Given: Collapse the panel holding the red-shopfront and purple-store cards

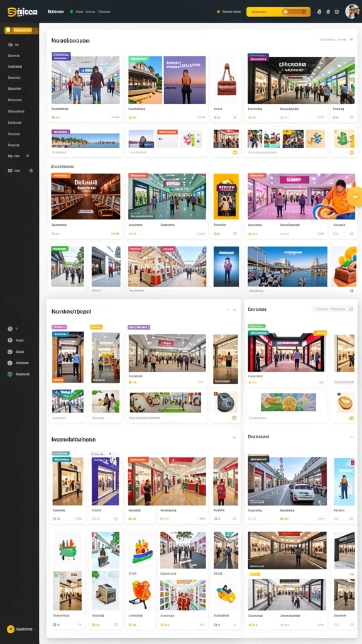Looking at the screenshot, I should [x=234, y=438].
